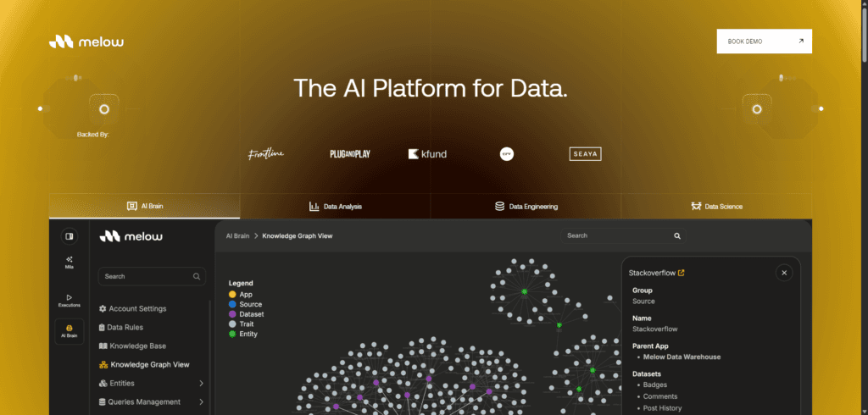This screenshot has width=868, height=415.
Task: Open Stackoverflow external link icon
Action: pyautogui.click(x=682, y=273)
